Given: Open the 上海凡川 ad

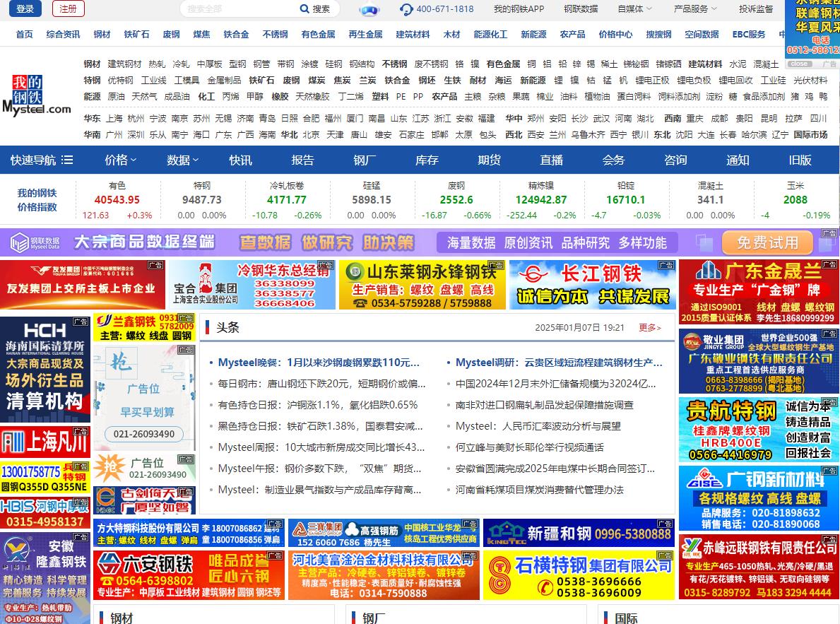Looking at the screenshot, I should tap(45, 442).
